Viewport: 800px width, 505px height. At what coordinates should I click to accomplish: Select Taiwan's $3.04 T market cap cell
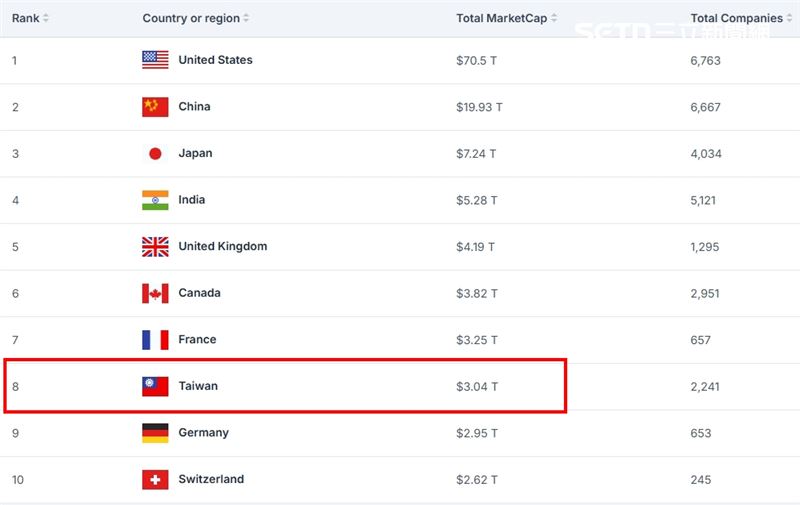pos(477,387)
